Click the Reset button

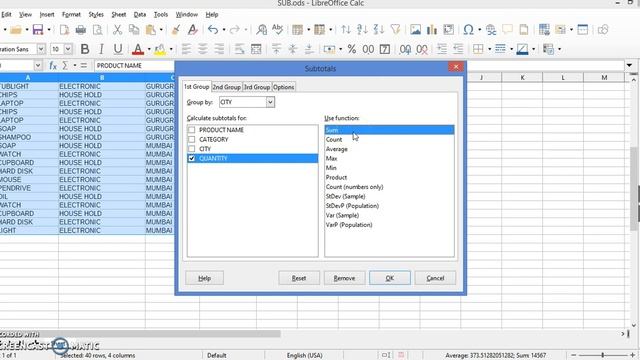point(299,278)
